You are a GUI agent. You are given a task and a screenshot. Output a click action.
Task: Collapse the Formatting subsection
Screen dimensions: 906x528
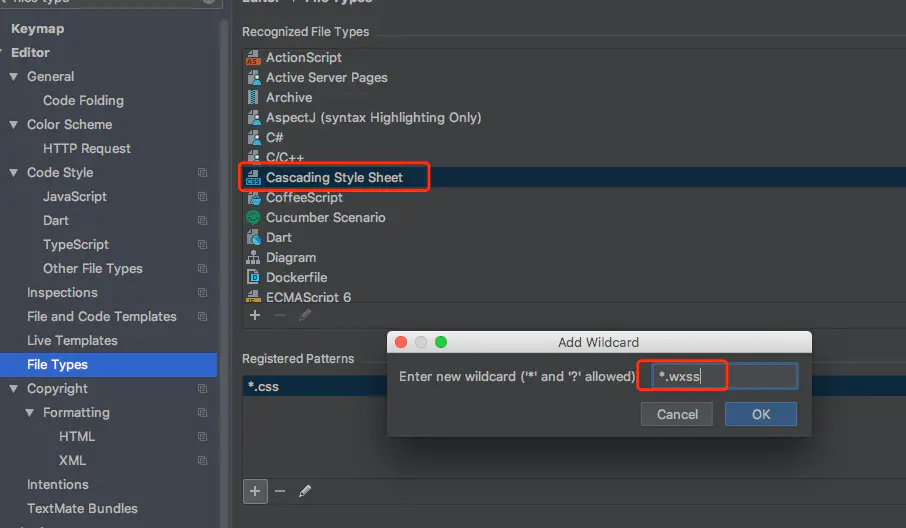point(30,413)
